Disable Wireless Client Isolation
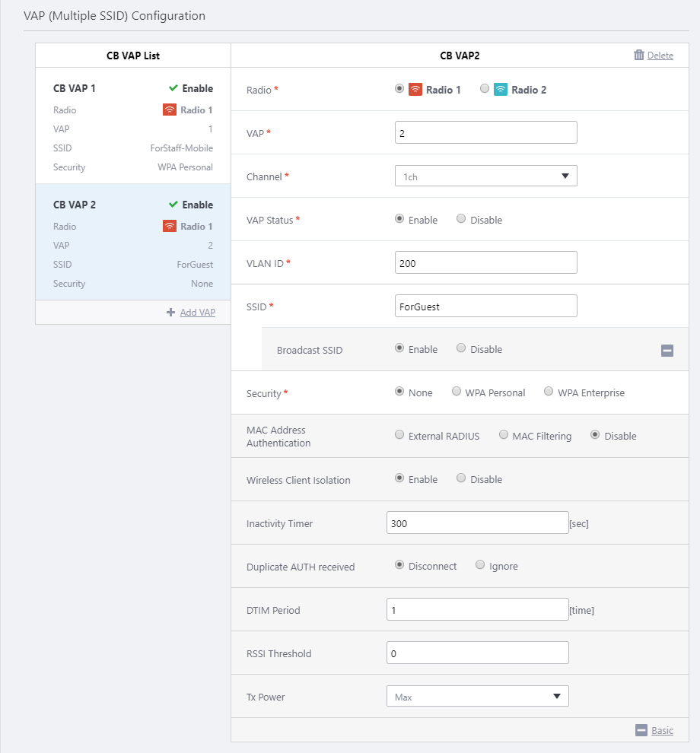 coord(461,478)
